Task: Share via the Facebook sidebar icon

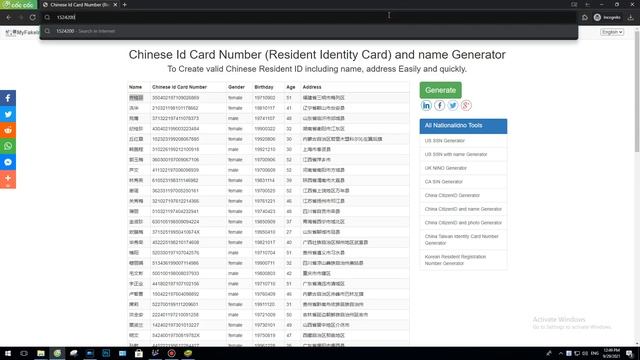Action: [x=8, y=98]
